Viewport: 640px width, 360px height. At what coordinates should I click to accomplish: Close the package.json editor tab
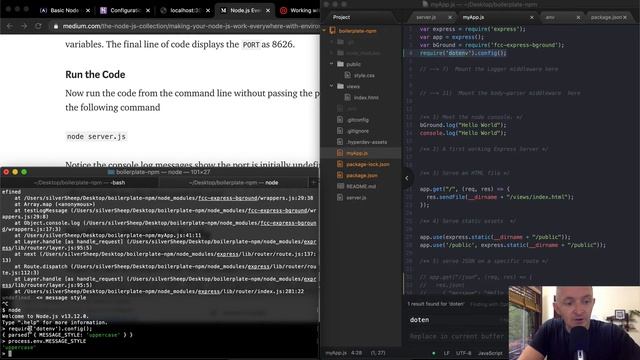point(625,17)
